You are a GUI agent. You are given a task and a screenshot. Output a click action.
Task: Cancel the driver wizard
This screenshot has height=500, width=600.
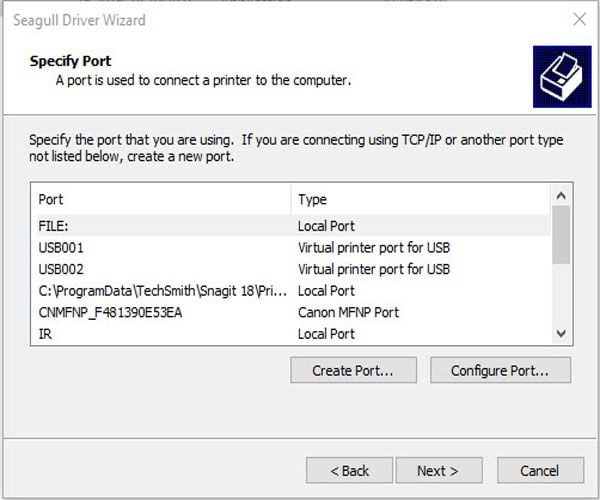click(539, 470)
